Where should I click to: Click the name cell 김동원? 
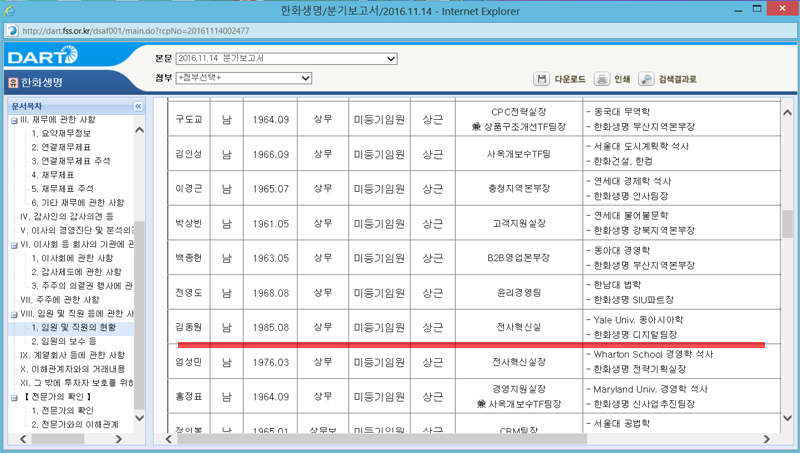pyautogui.click(x=189, y=327)
